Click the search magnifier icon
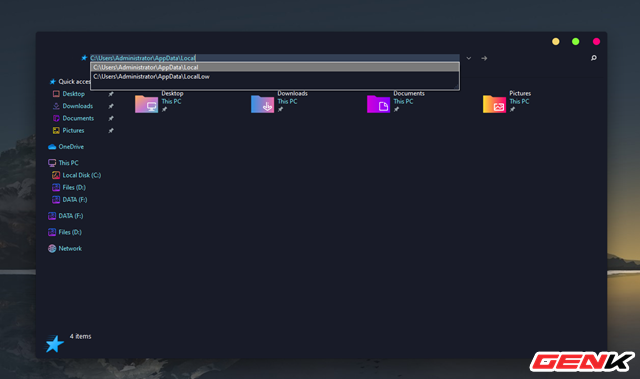This screenshot has width=640, height=379. 593,58
